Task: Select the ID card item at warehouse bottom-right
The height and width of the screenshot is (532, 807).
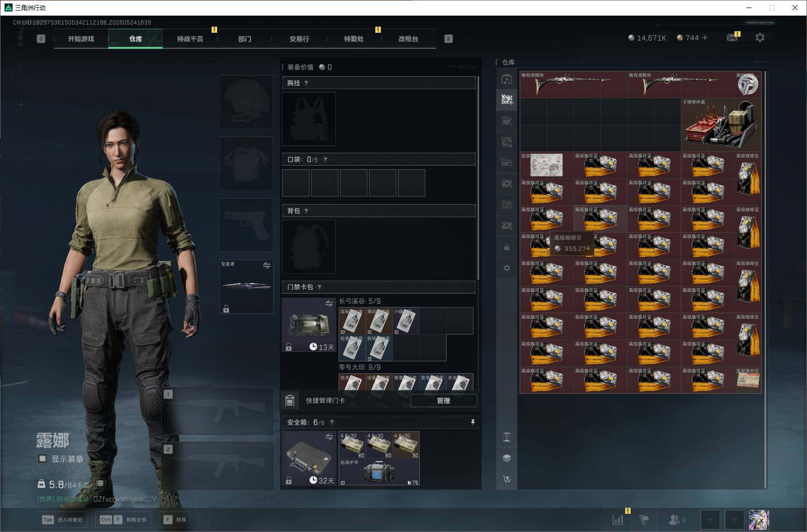Action: point(748,380)
